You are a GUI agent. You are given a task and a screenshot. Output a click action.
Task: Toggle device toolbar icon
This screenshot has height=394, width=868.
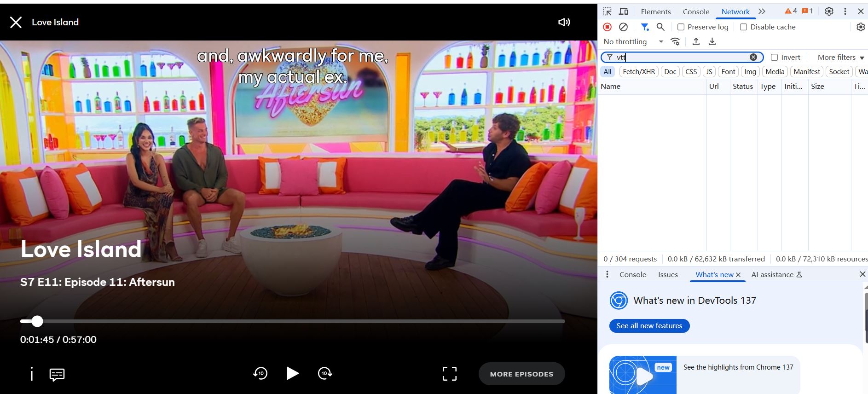click(x=624, y=12)
